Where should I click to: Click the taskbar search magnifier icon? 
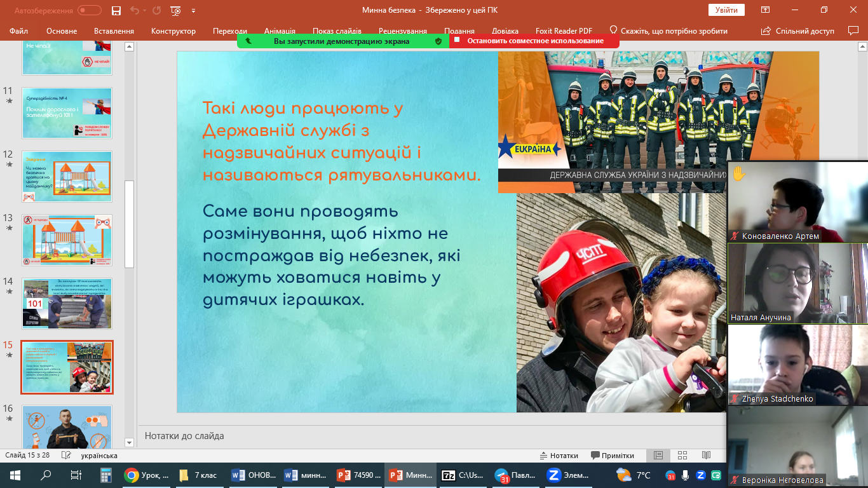(46, 475)
